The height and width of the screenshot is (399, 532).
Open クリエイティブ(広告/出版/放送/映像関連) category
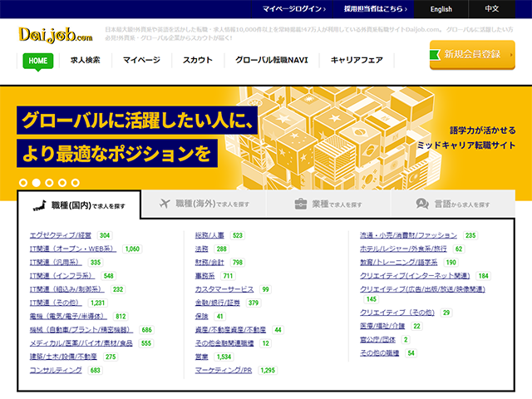click(x=423, y=289)
